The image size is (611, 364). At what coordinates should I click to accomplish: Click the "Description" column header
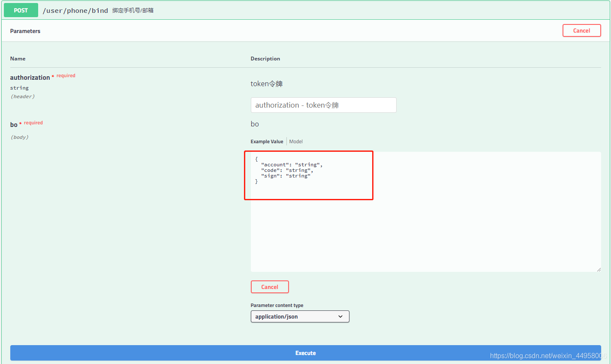coord(265,59)
